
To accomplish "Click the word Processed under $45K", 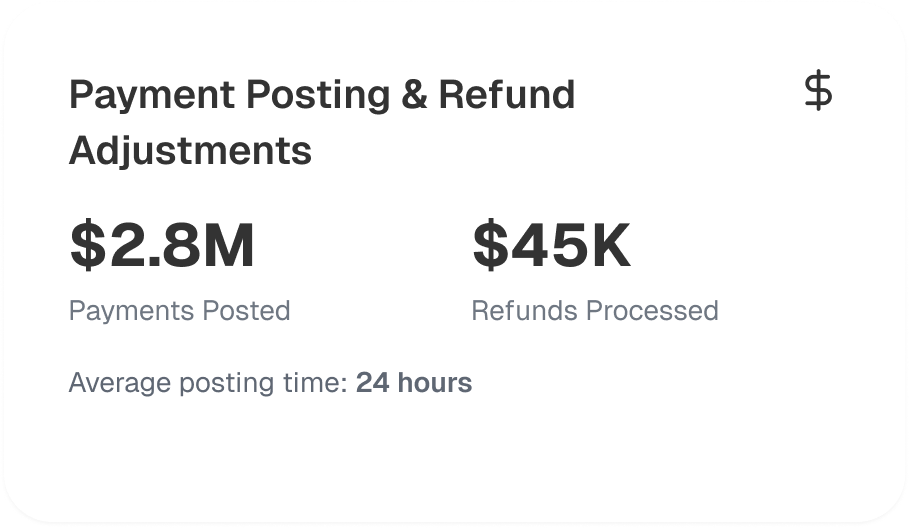I will 652,310.
